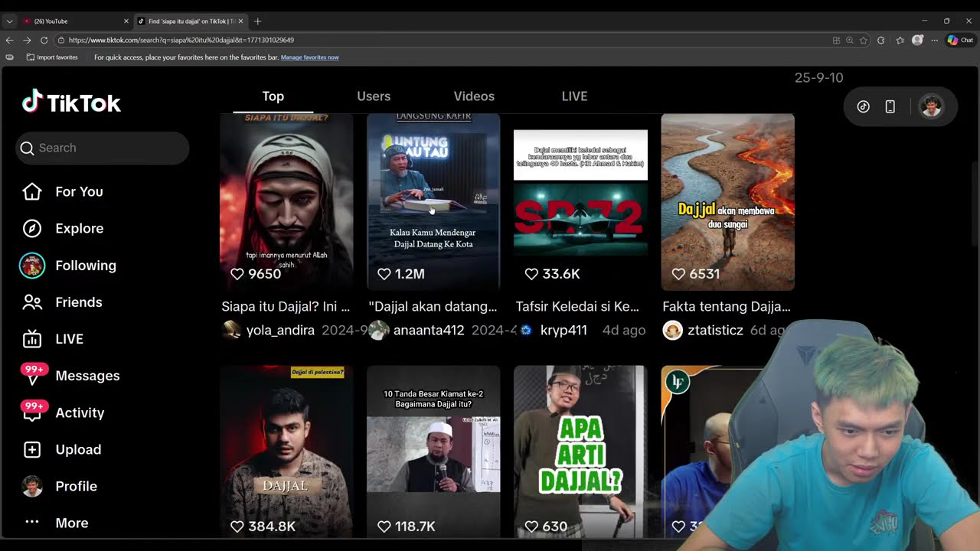Viewport: 980px width, 551px height.
Task: Open Activity notifications icon
Action: (34, 412)
